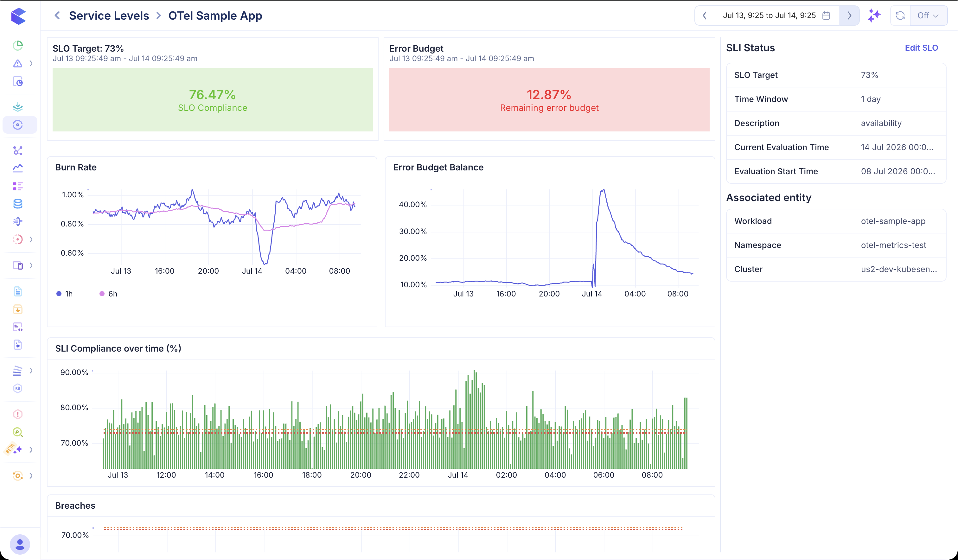Open the orange orbit sidebar icon
This screenshot has width=958, height=560.
click(18, 476)
